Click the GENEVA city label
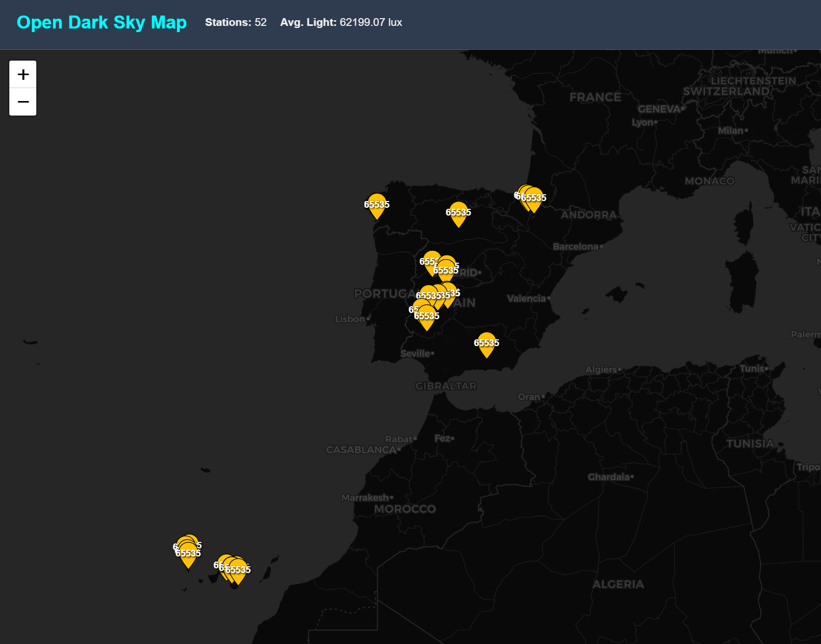 [x=659, y=109]
